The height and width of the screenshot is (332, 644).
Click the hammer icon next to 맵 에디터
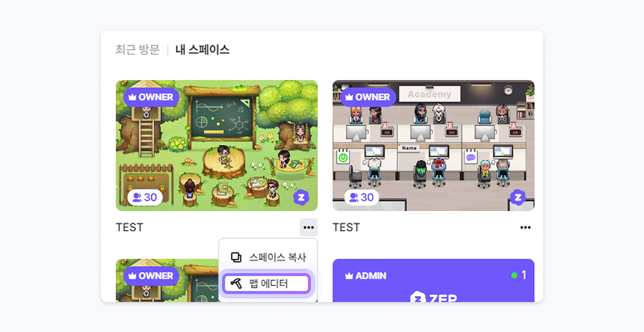tap(236, 284)
